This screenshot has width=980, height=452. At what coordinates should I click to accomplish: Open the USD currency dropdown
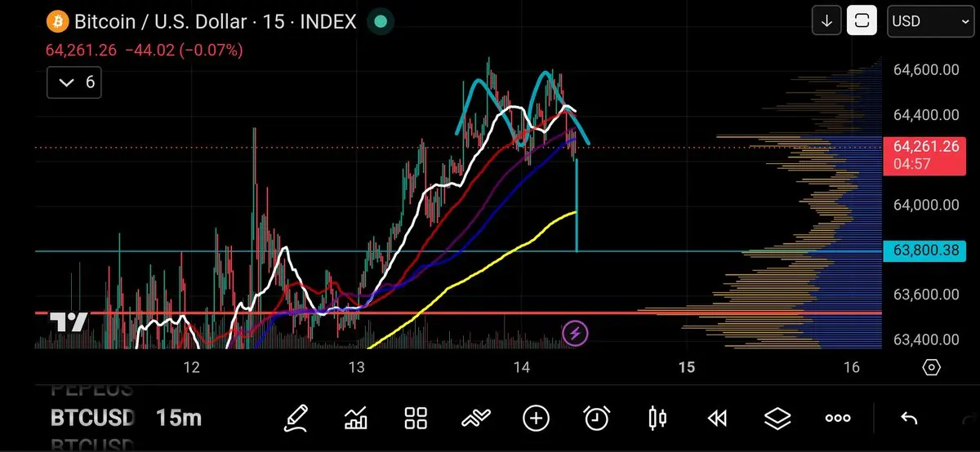pyautogui.click(x=931, y=21)
